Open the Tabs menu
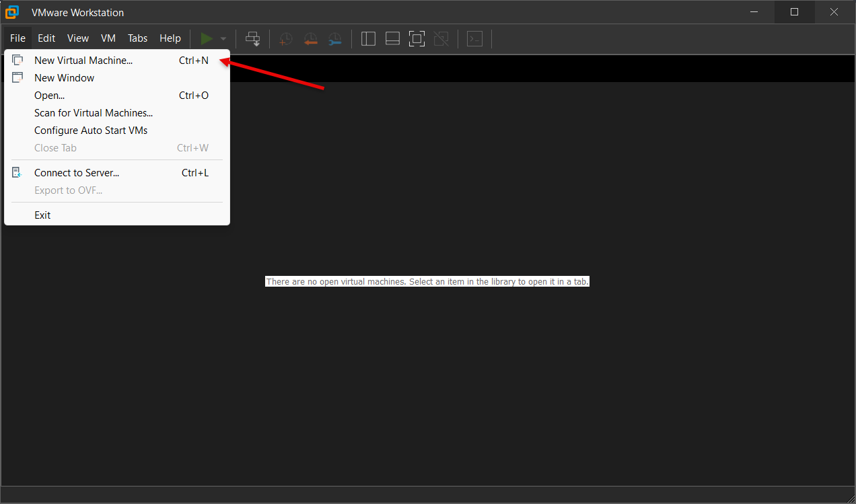Image resolution: width=856 pixels, height=504 pixels. [x=137, y=38]
